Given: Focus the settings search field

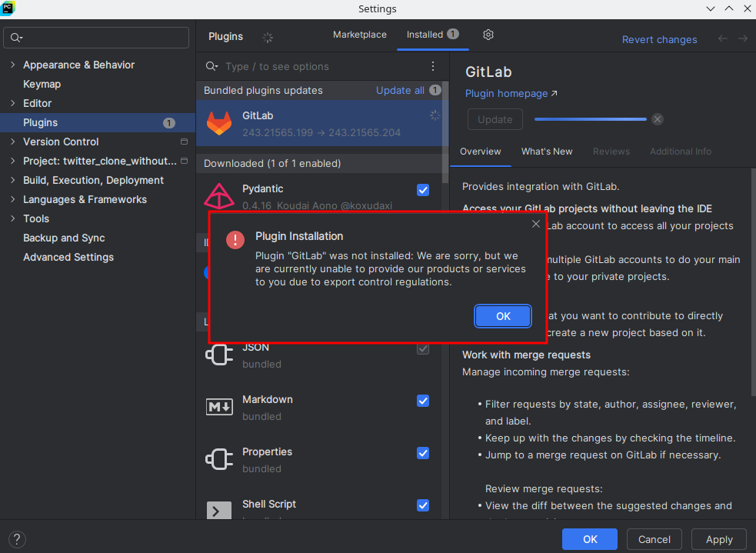Looking at the screenshot, I should click(x=96, y=38).
